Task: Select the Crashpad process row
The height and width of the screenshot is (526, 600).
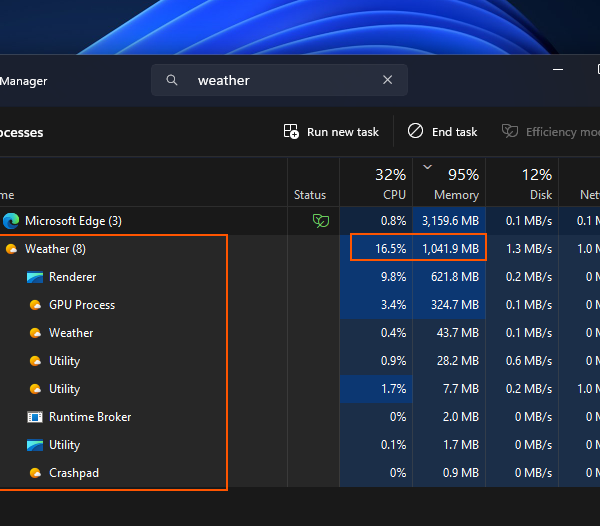Action: pos(300,473)
